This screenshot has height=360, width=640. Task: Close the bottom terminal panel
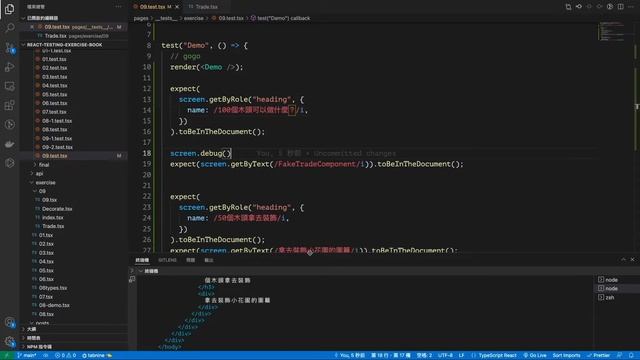632,260
